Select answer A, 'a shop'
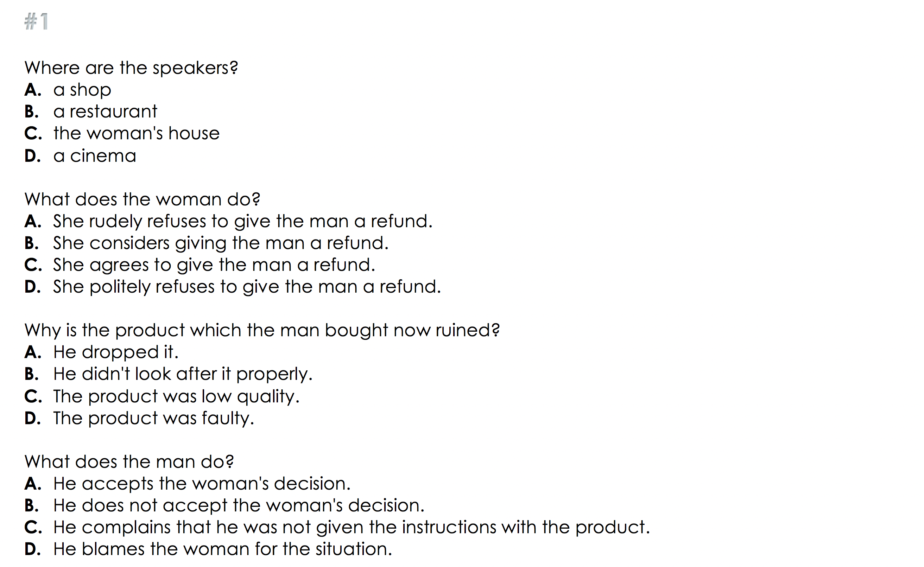The image size is (924, 567). pyautogui.click(x=82, y=90)
